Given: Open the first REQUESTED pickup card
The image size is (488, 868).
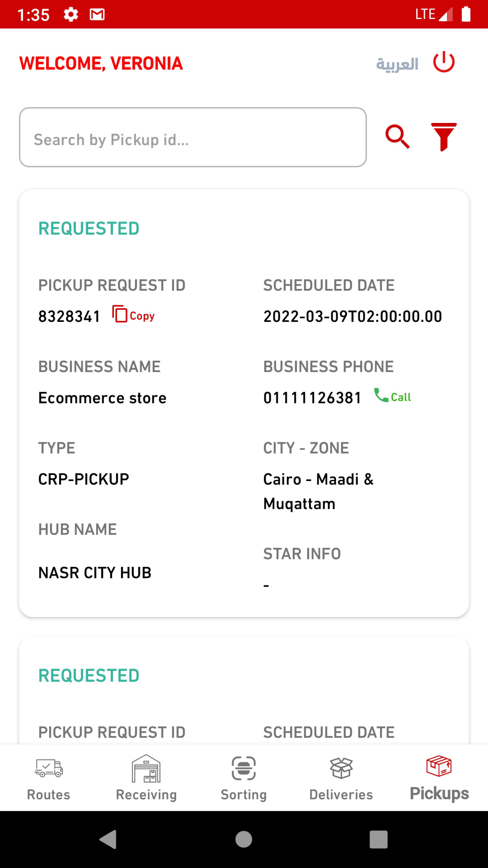Looking at the screenshot, I should tap(244, 403).
